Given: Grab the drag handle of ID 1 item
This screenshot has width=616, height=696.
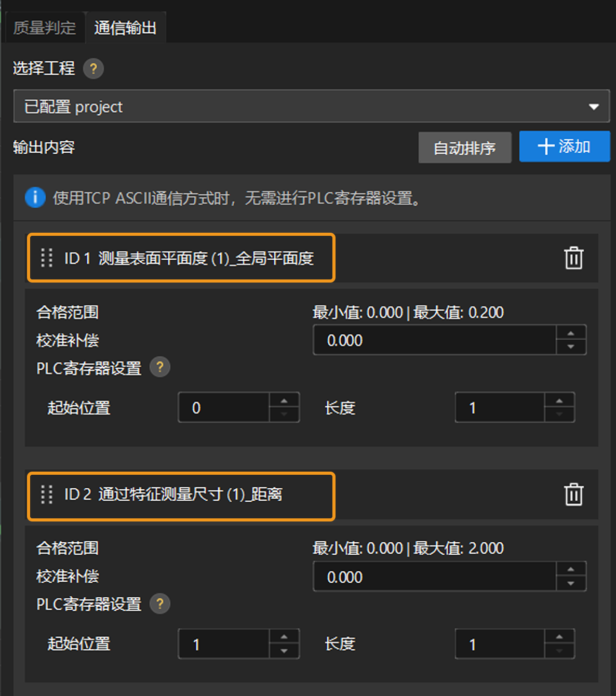Looking at the screenshot, I should tap(47, 258).
